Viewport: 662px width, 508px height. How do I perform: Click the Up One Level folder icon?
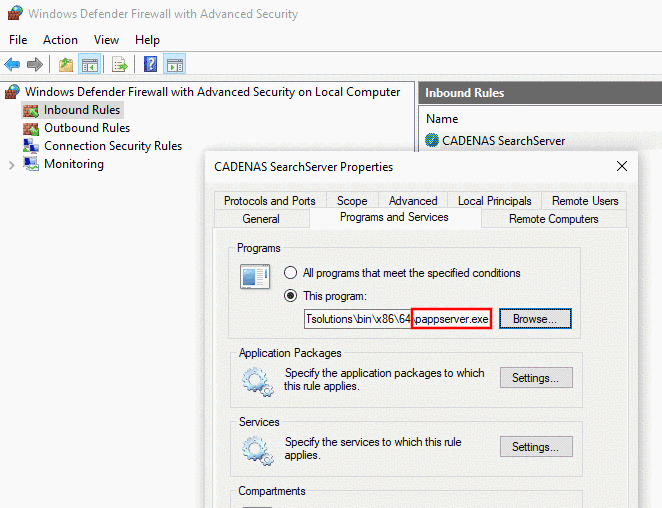tap(66, 65)
